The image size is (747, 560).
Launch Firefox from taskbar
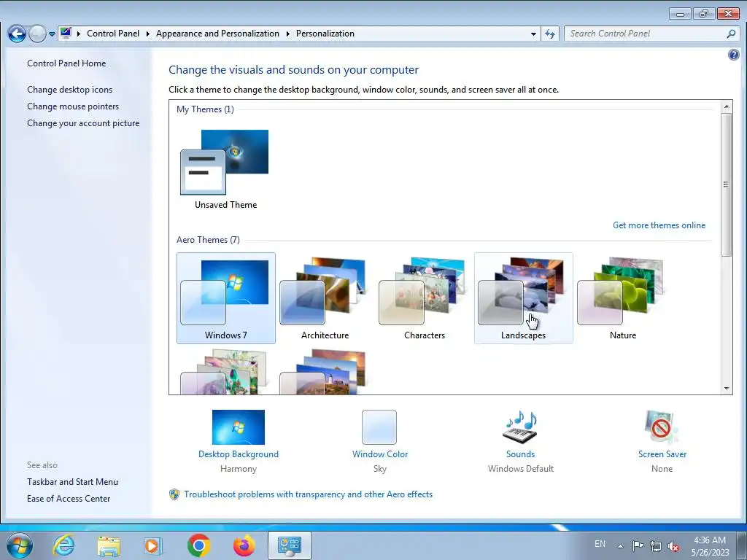tap(244, 545)
